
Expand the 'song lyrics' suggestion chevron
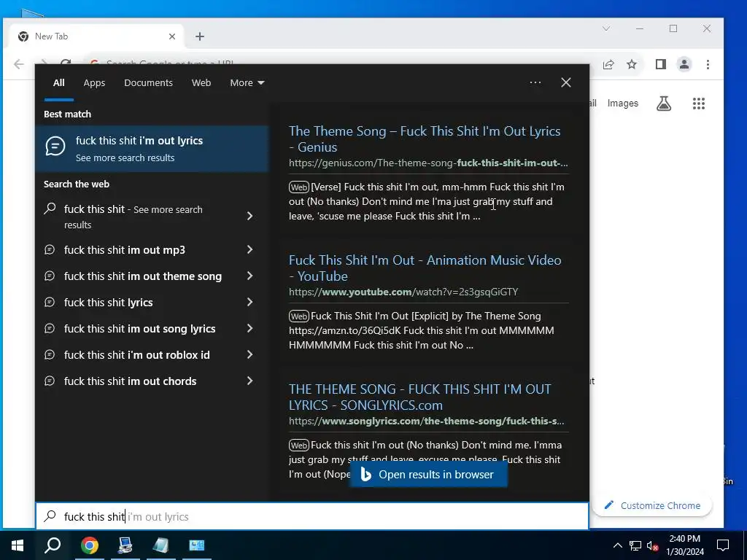[249, 328]
